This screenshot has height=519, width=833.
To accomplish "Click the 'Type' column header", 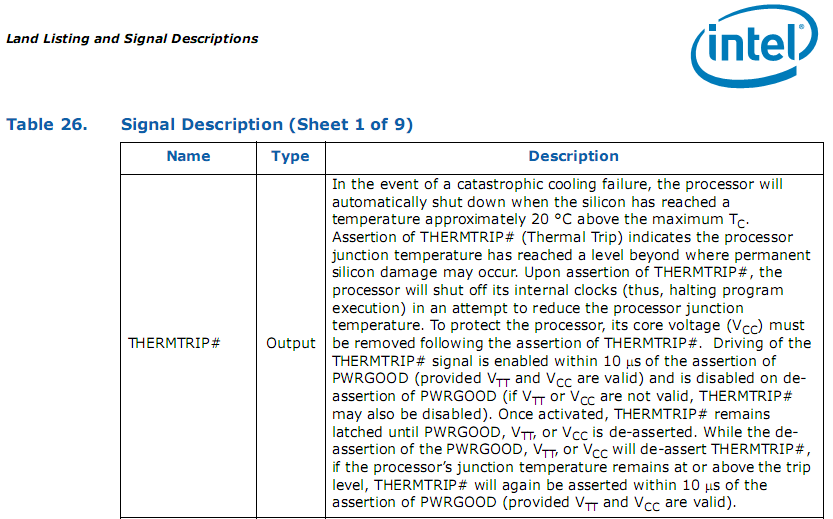I will [x=290, y=156].
